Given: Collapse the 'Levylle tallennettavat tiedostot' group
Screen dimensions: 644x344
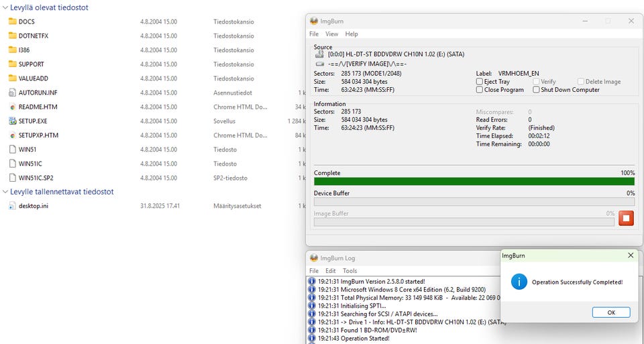Looking at the screenshot, I should (5, 192).
